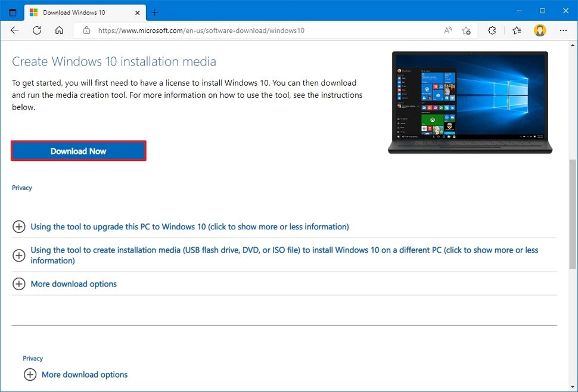Click the Download Now button
The image size is (578, 392).
pos(78,151)
